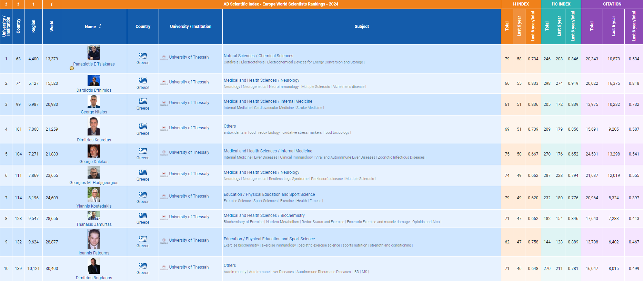The image size is (644, 281).
Task: Sort by Citation Total column header
Action: (x=592, y=26)
